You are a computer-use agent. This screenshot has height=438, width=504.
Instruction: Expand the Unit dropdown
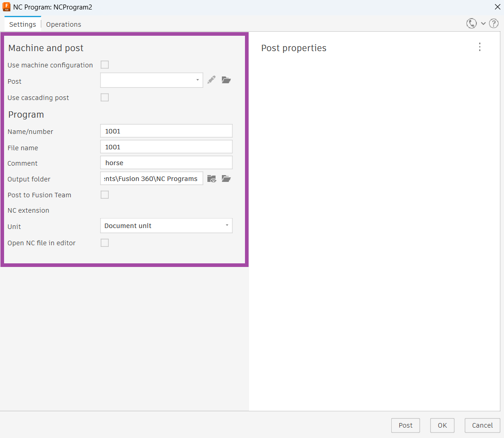pyautogui.click(x=166, y=225)
